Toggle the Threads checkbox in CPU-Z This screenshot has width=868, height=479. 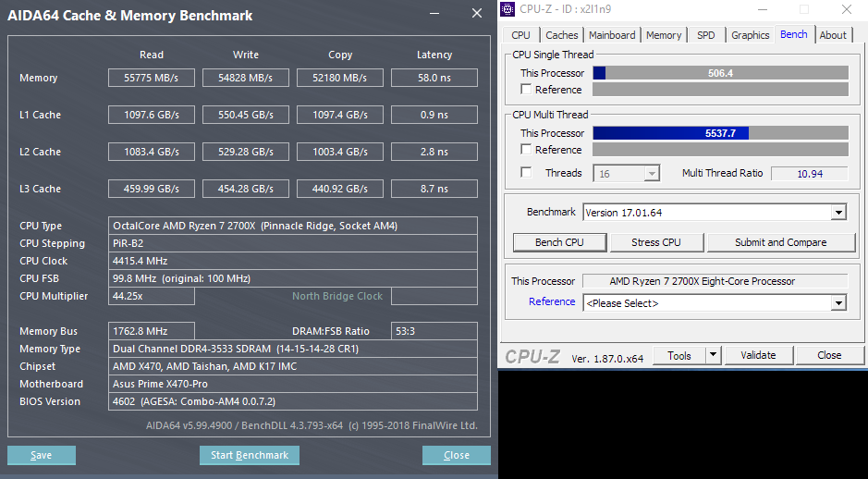[x=527, y=173]
